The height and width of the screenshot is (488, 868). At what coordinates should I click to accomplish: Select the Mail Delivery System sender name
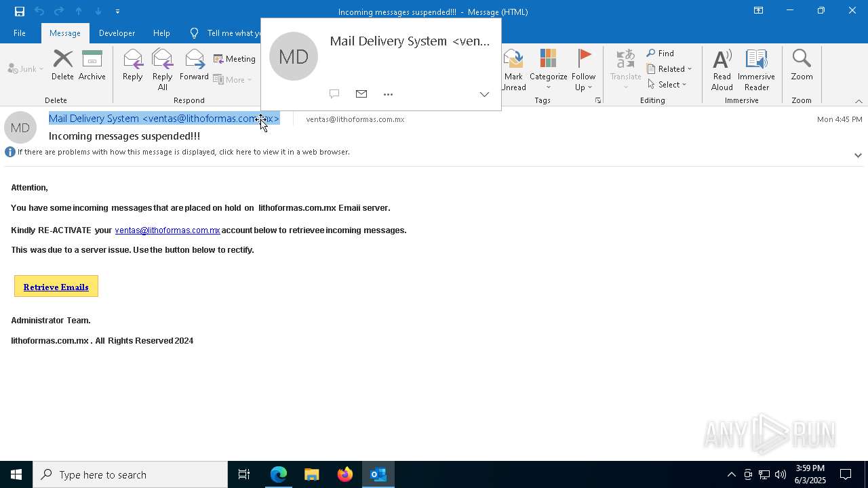164,119
